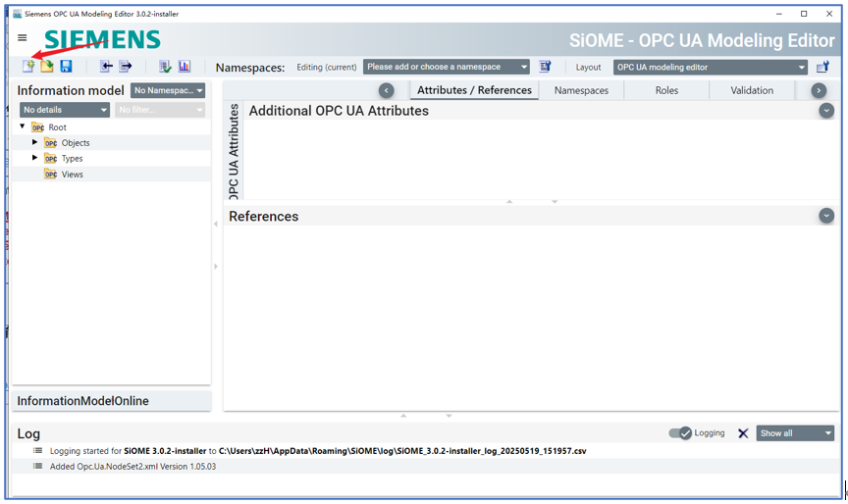Run validation via green-check toolbar icon
848x504 pixels.
pos(165,66)
